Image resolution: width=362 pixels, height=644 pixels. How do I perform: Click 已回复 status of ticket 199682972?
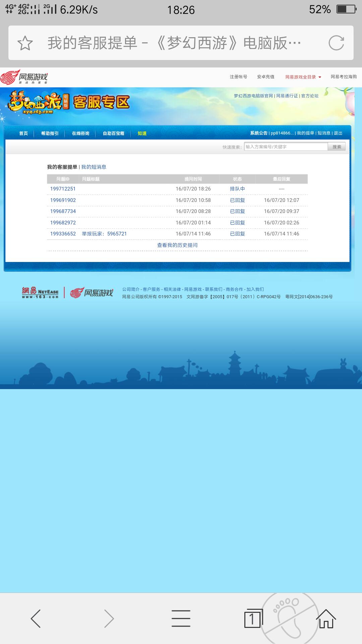pyautogui.click(x=237, y=223)
